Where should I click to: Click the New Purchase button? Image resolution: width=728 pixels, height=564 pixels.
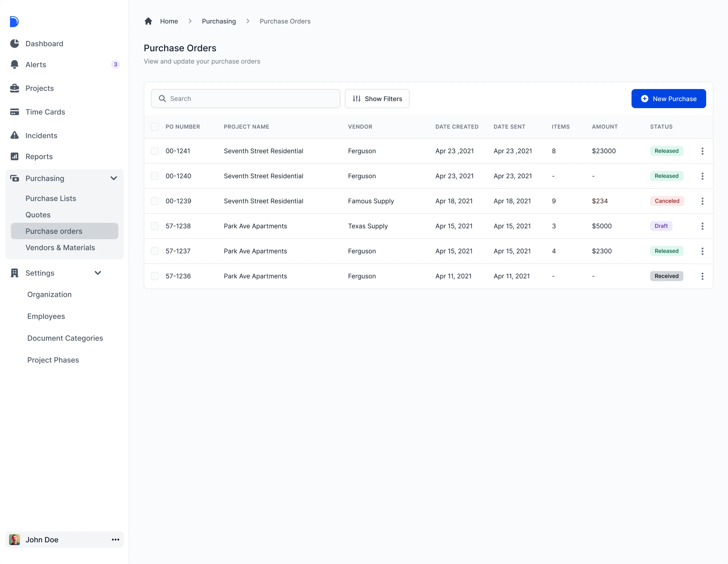coord(669,98)
